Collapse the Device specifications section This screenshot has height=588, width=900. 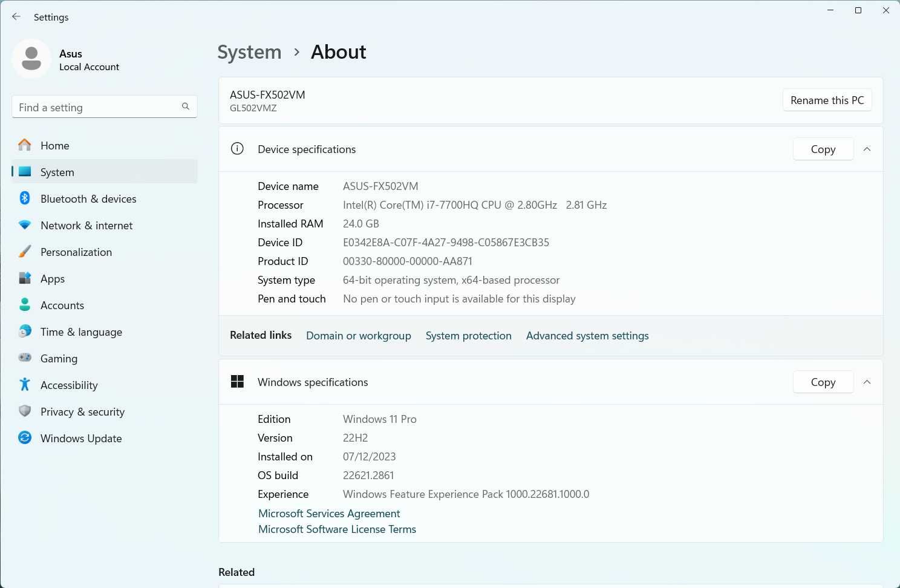[x=867, y=149]
